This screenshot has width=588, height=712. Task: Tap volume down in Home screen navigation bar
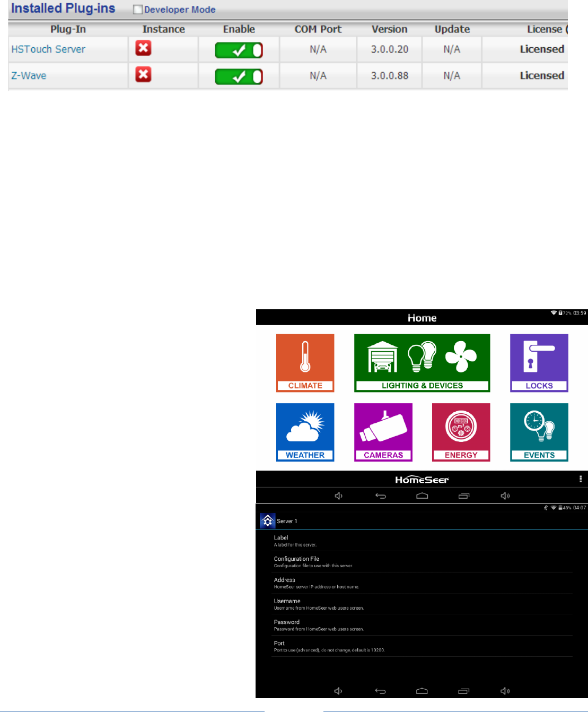point(338,496)
